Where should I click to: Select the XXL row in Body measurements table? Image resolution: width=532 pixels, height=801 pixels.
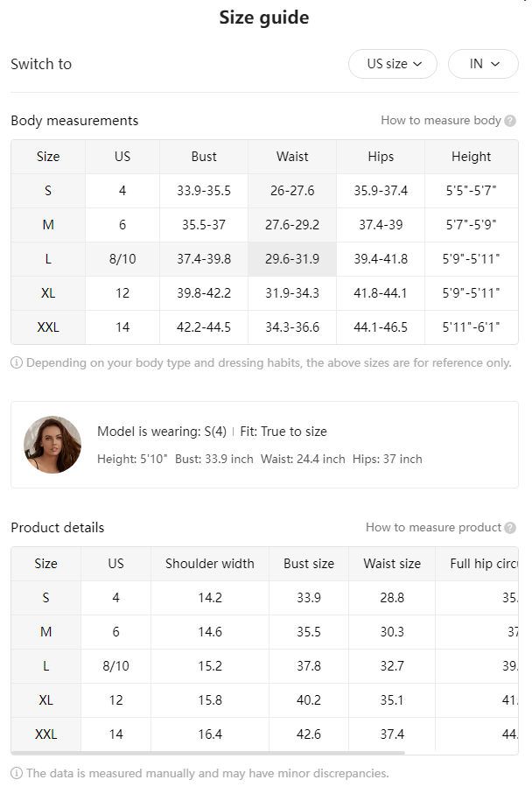click(x=264, y=327)
